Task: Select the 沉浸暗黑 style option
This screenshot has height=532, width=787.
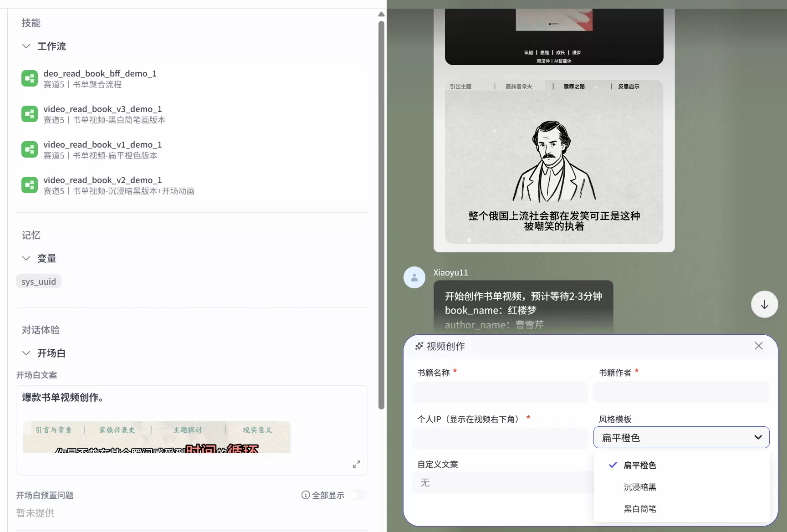Action: pyautogui.click(x=639, y=486)
